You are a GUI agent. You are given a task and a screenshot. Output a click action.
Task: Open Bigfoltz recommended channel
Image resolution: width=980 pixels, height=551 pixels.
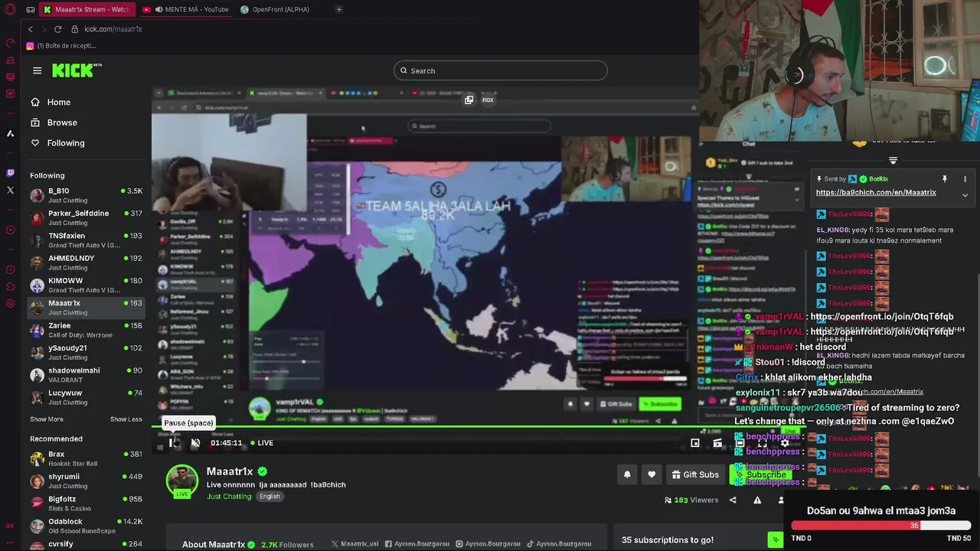(86, 504)
